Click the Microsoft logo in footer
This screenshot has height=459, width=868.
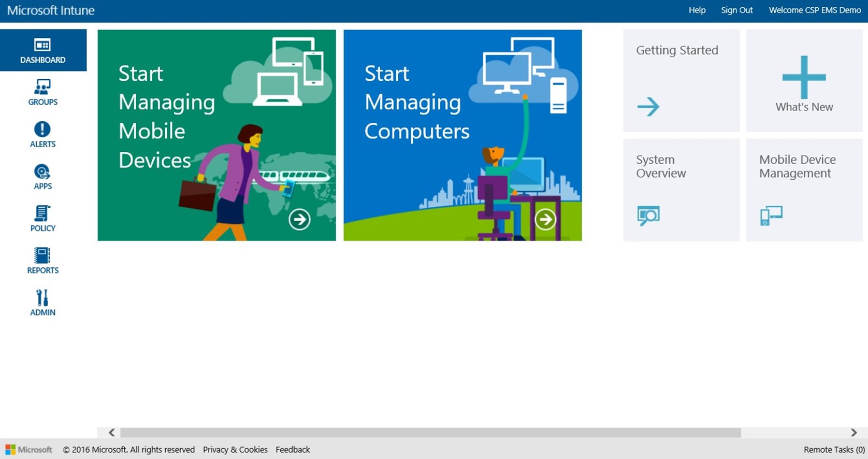tap(29, 450)
